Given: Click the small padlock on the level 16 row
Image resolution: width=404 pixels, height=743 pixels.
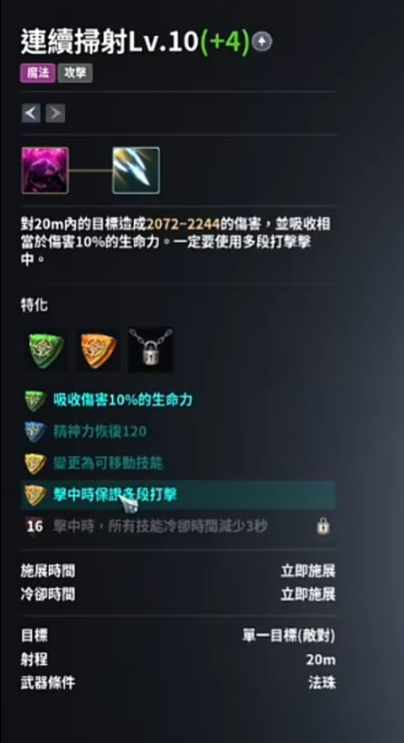Looking at the screenshot, I should (323, 526).
